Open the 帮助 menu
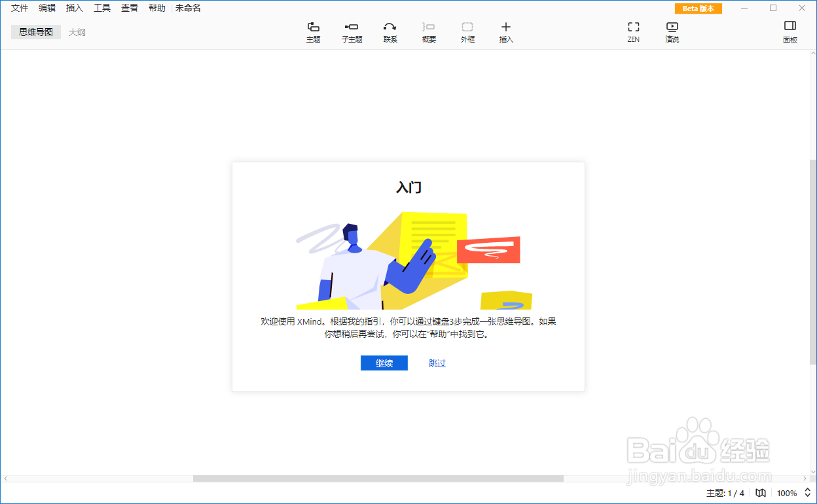 [157, 8]
